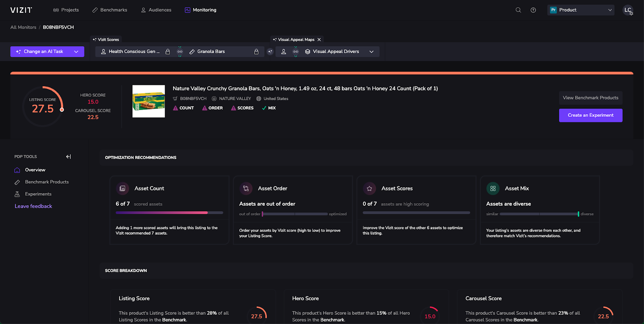Click the Asset Mix grid icon
The width and height of the screenshot is (644, 324).
pos(493,188)
